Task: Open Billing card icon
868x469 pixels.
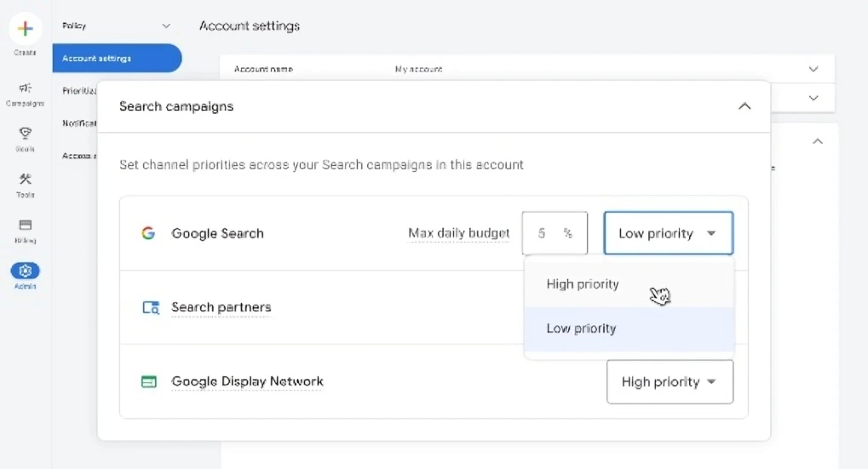Action: pyautogui.click(x=25, y=225)
